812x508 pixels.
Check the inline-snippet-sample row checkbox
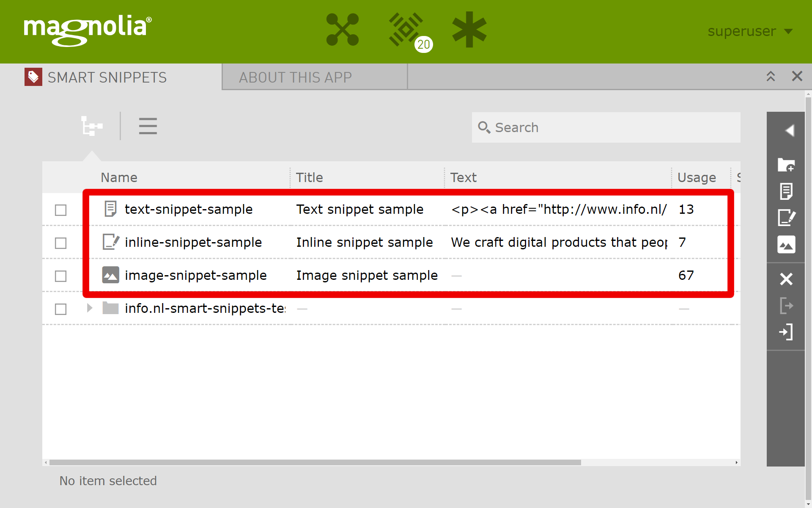[61, 243]
